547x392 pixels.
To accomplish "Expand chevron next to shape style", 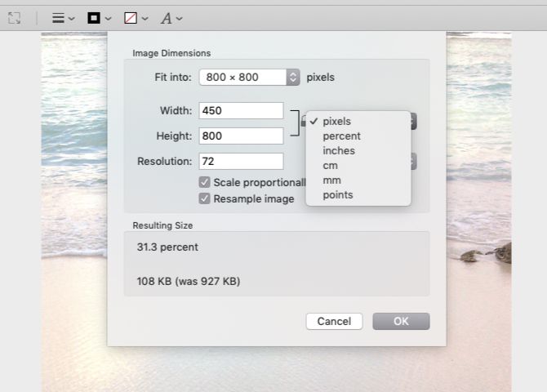I will click(72, 19).
